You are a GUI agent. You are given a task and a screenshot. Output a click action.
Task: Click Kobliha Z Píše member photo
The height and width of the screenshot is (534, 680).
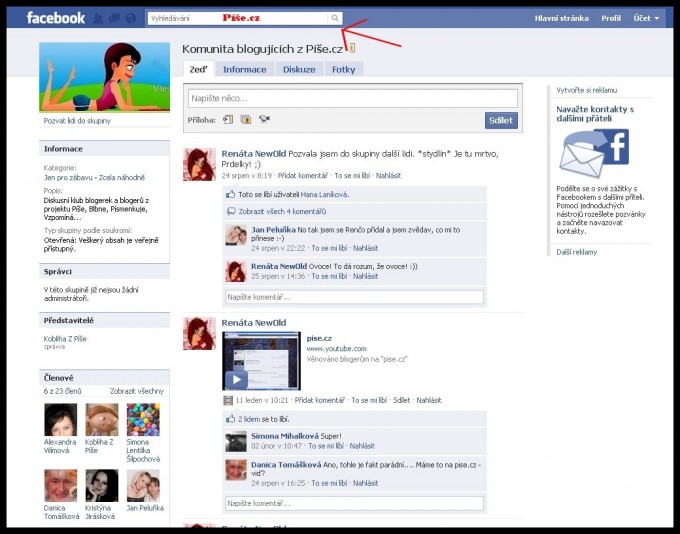[x=101, y=419]
